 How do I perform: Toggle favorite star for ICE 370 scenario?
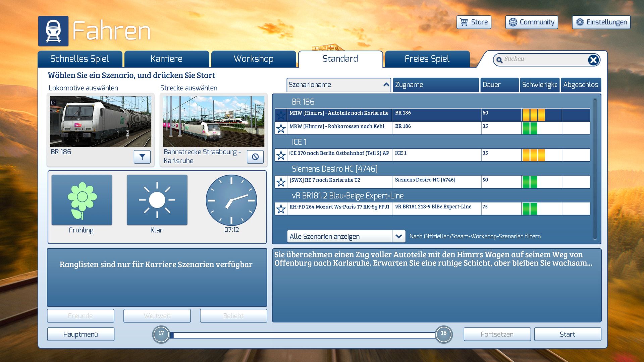[281, 155]
